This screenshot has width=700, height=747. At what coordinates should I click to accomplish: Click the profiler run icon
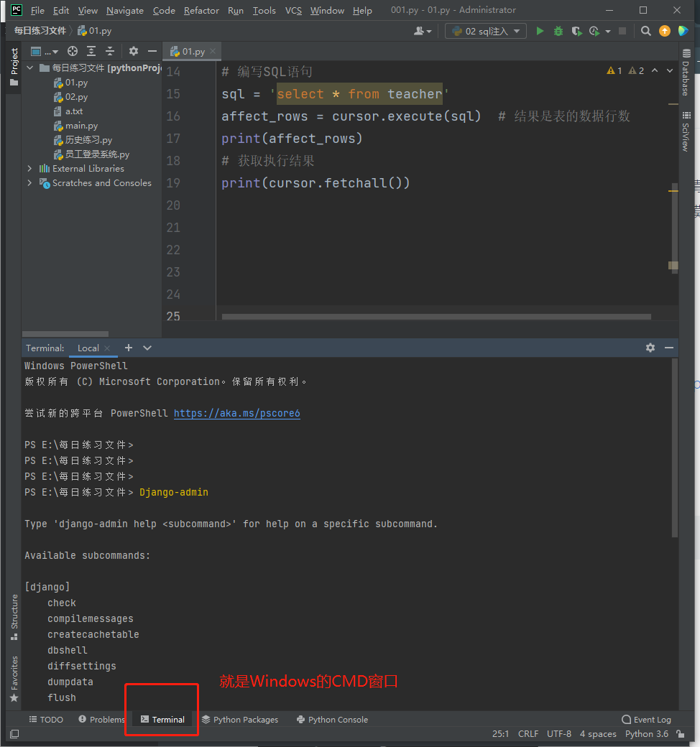(x=594, y=31)
